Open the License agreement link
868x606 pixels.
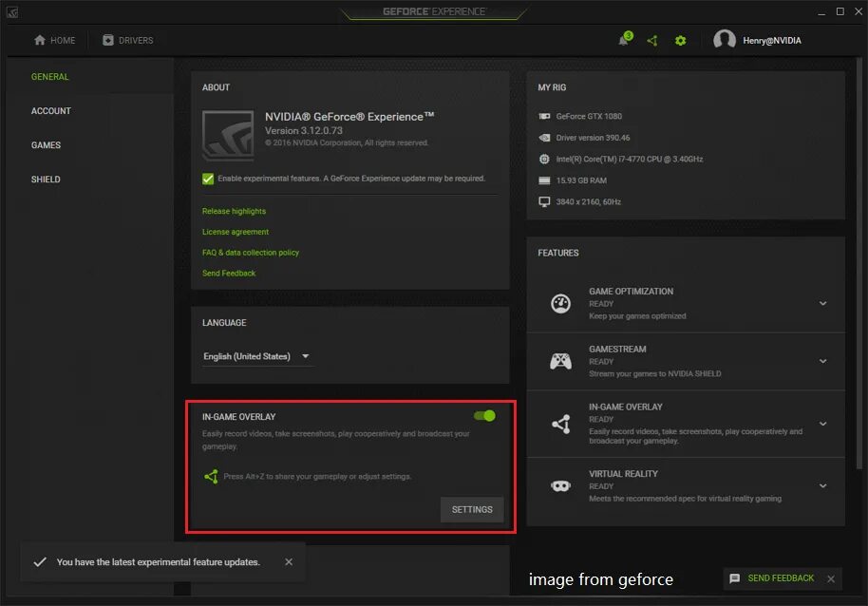tap(235, 231)
